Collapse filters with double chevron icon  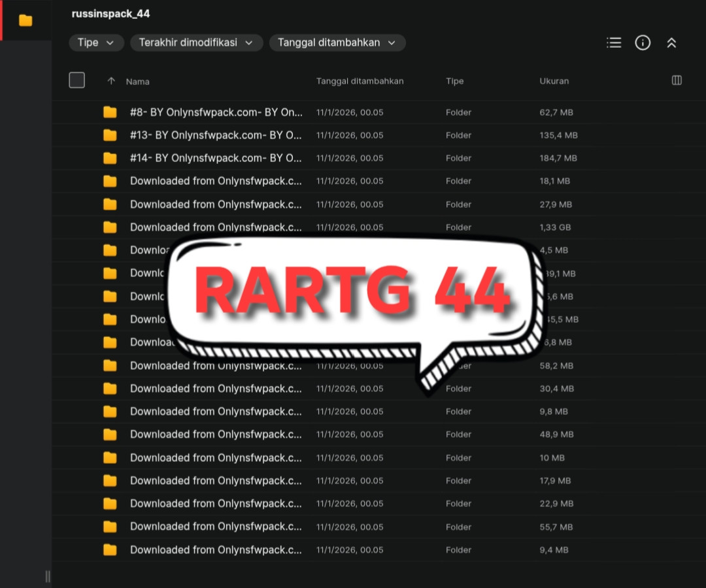(x=671, y=42)
